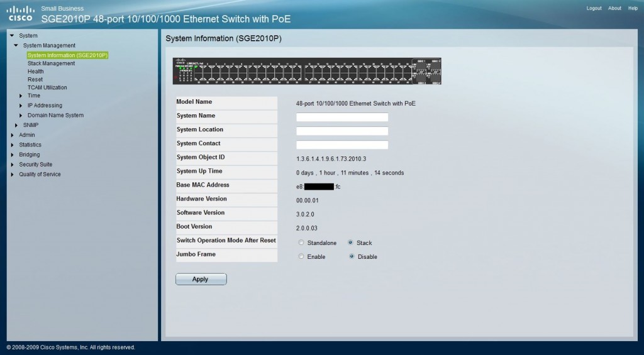Image resolution: width=644 pixels, height=355 pixels.
Task: Click the Boot Version value 2.0.0.03
Action: 307,229
